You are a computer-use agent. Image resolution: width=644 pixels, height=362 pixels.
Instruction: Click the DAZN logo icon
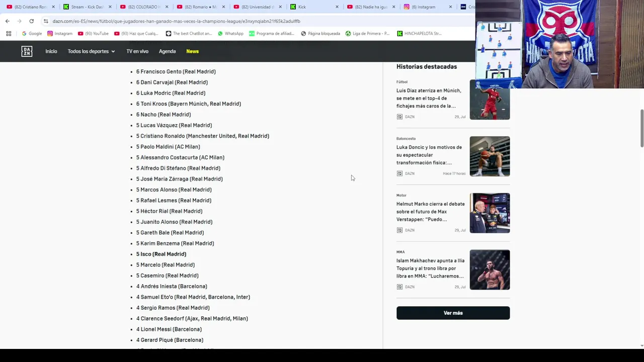coord(27,51)
